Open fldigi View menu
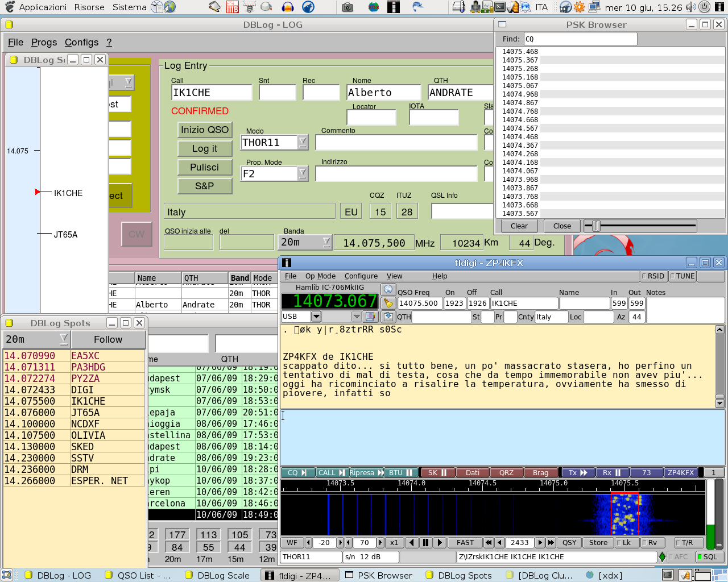Screen dimensions: 728x582 coord(394,276)
